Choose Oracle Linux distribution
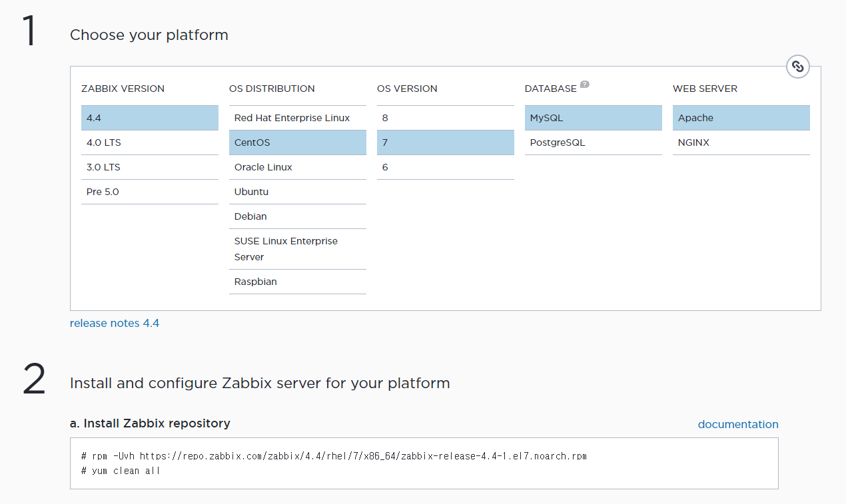This screenshot has height=504, width=846. (x=298, y=167)
